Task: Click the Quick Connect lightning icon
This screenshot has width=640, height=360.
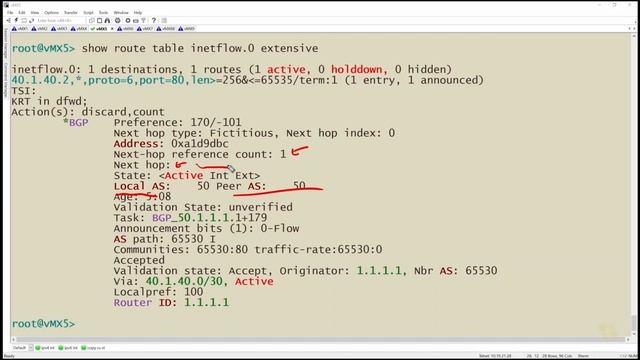Action: click(16, 20)
